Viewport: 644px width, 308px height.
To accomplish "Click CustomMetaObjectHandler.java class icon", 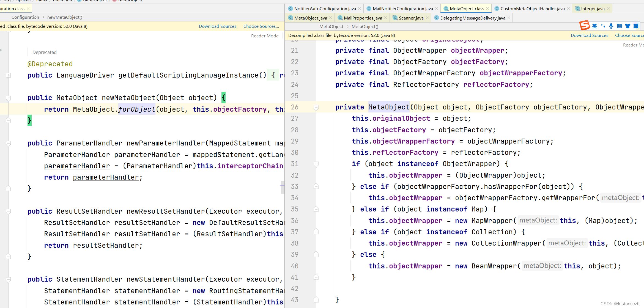I will pos(497,9).
